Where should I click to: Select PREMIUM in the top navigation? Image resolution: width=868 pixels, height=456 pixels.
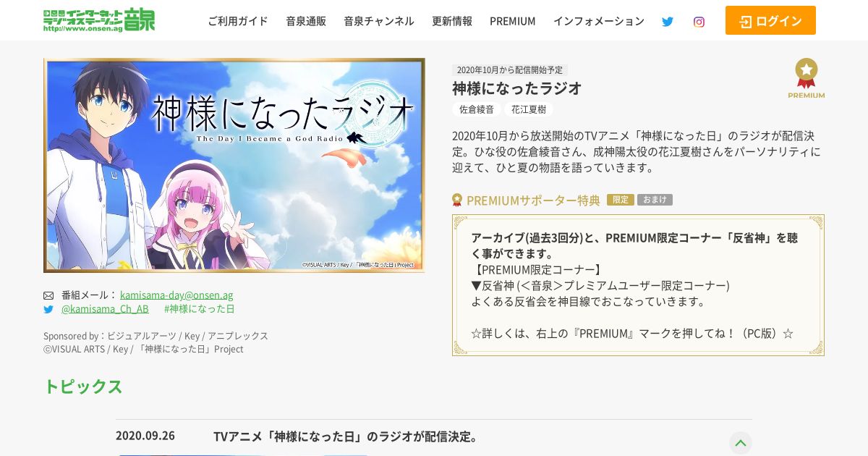(513, 21)
